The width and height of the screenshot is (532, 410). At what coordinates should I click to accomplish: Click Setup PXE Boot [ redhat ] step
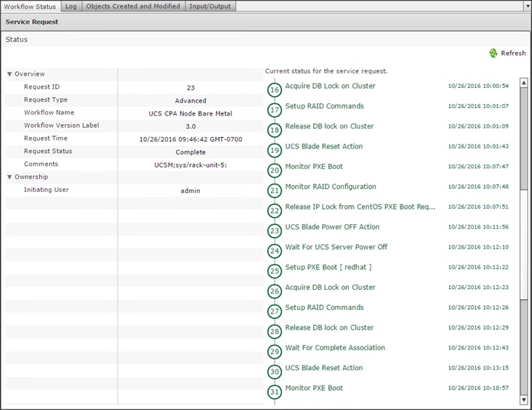[328, 267]
